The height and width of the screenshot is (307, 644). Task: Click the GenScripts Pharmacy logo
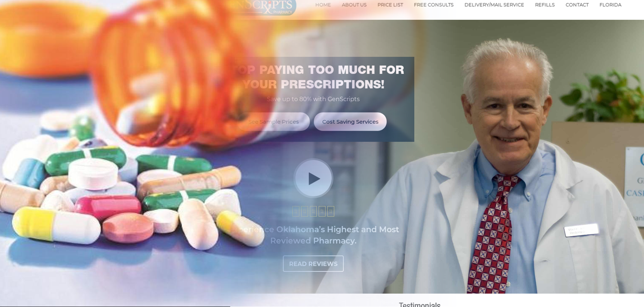(263, 7)
